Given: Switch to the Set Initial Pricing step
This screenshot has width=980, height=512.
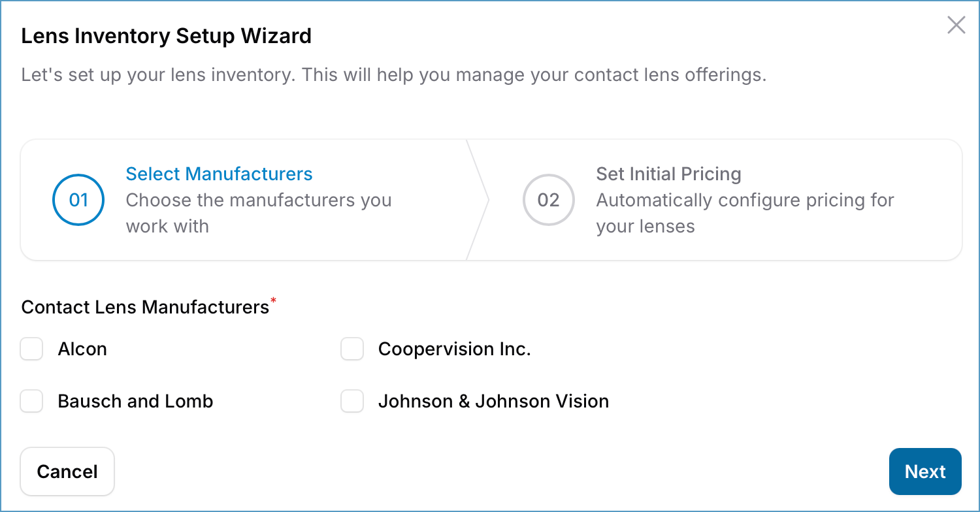Looking at the screenshot, I should click(x=668, y=174).
